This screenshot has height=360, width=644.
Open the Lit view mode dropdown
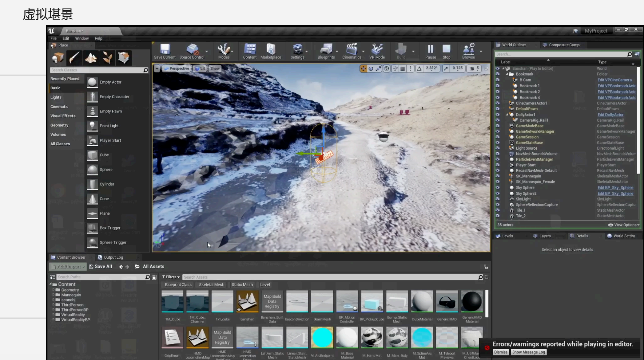point(200,68)
